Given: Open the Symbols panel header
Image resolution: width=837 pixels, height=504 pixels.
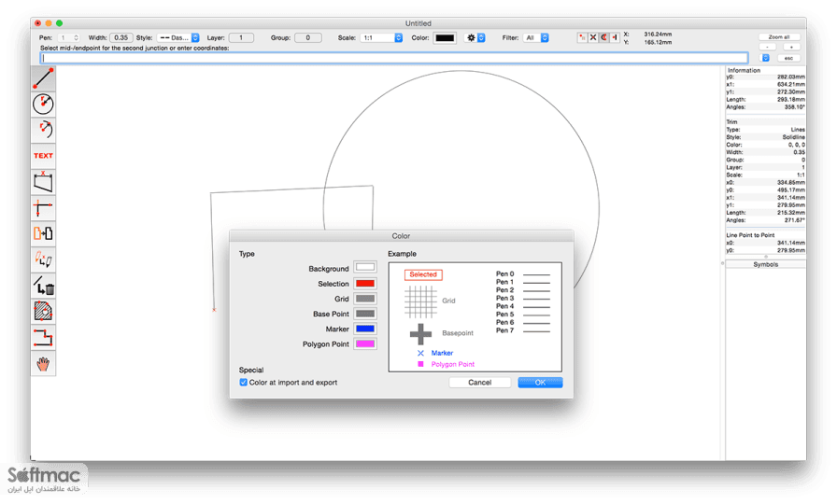Looking at the screenshot, I should click(x=765, y=264).
